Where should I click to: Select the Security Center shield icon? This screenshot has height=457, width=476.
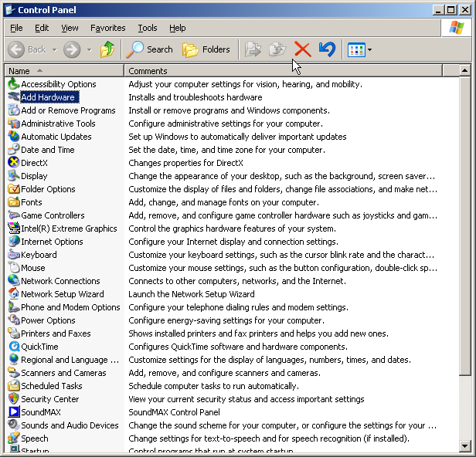[13, 399]
